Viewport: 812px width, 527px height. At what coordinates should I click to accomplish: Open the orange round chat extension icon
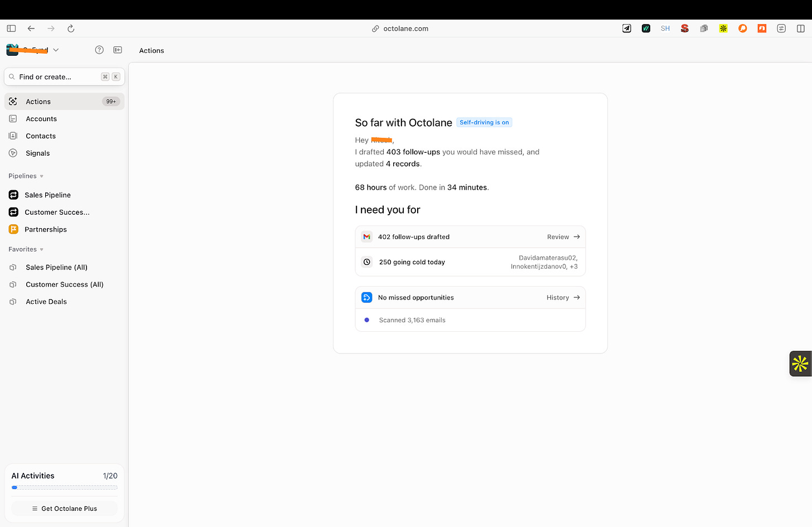point(742,28)
